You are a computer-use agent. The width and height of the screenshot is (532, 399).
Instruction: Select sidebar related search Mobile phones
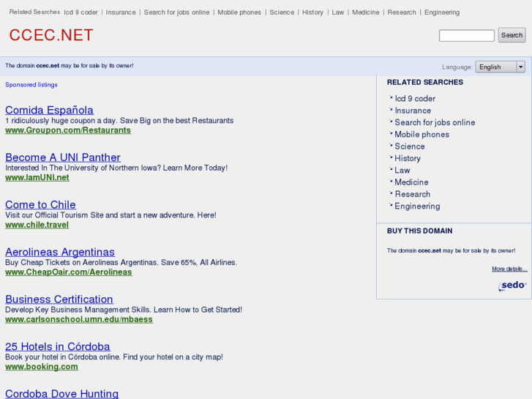click(422, 135)
